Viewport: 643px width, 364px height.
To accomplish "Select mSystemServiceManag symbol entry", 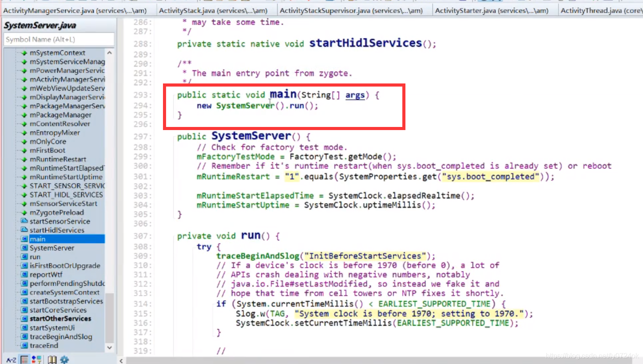I will 67,62.
